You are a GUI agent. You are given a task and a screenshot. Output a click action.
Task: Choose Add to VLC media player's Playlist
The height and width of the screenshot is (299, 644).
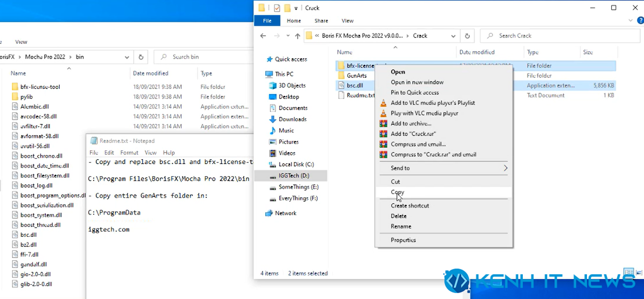[x=444, y=103]
